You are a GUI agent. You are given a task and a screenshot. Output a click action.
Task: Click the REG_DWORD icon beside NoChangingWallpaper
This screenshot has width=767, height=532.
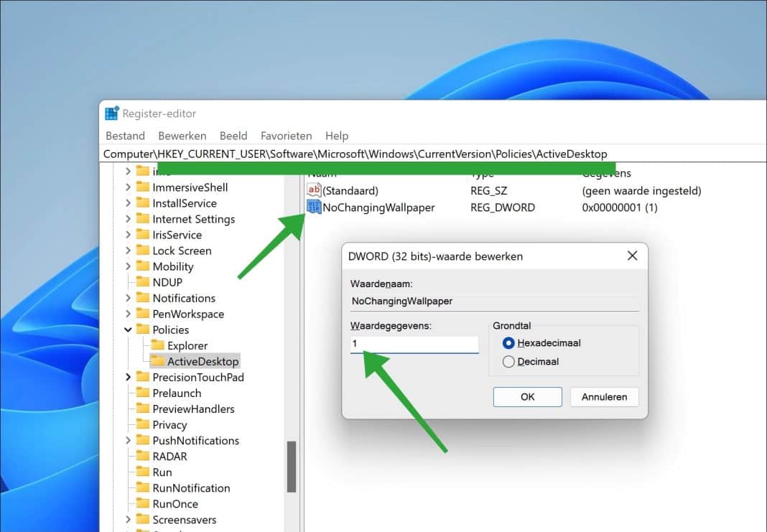[314, 207]
